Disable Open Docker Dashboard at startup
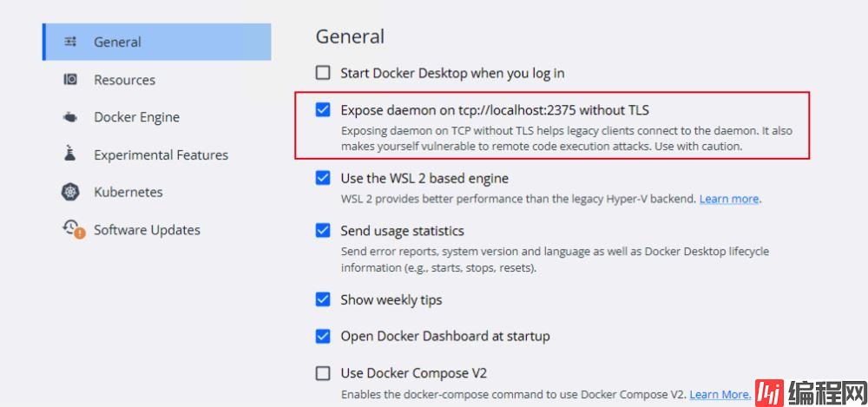 click(x=323, y=336)
